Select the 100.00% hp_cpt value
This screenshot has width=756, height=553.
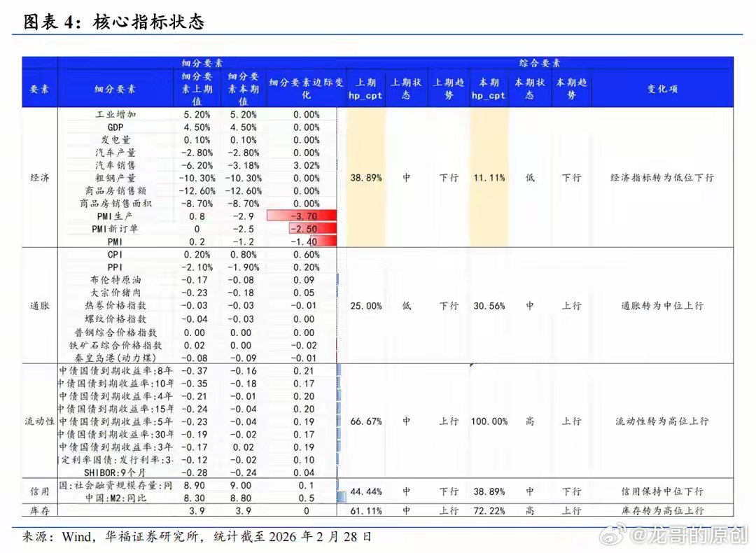[x=489, y=421]
